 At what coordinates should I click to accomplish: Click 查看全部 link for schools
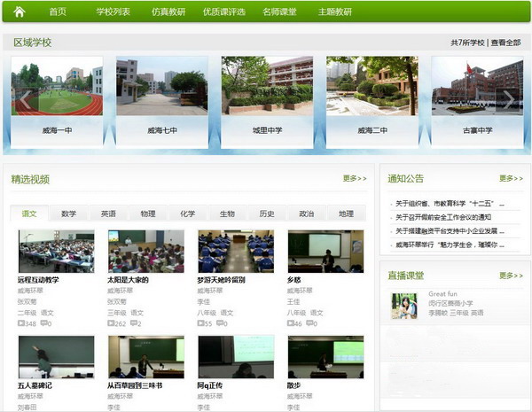click(506, 43)
